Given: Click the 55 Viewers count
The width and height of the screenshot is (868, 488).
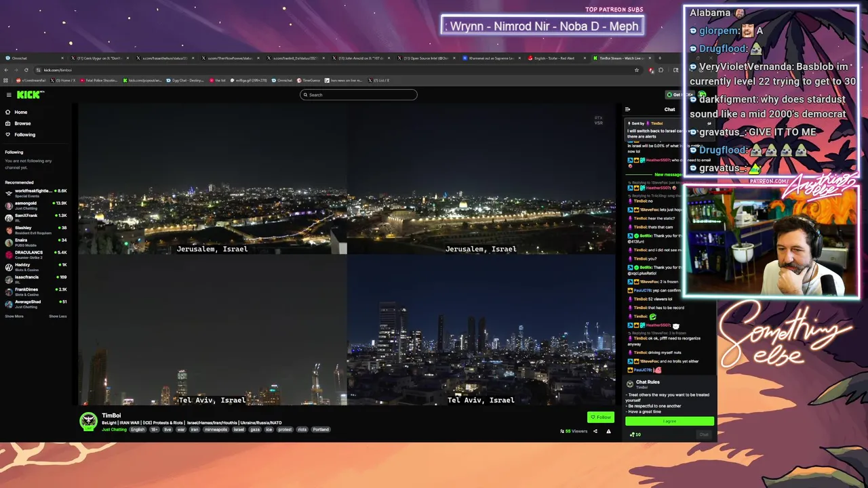Looking at the screenshot, I should (x=574, y=431).
